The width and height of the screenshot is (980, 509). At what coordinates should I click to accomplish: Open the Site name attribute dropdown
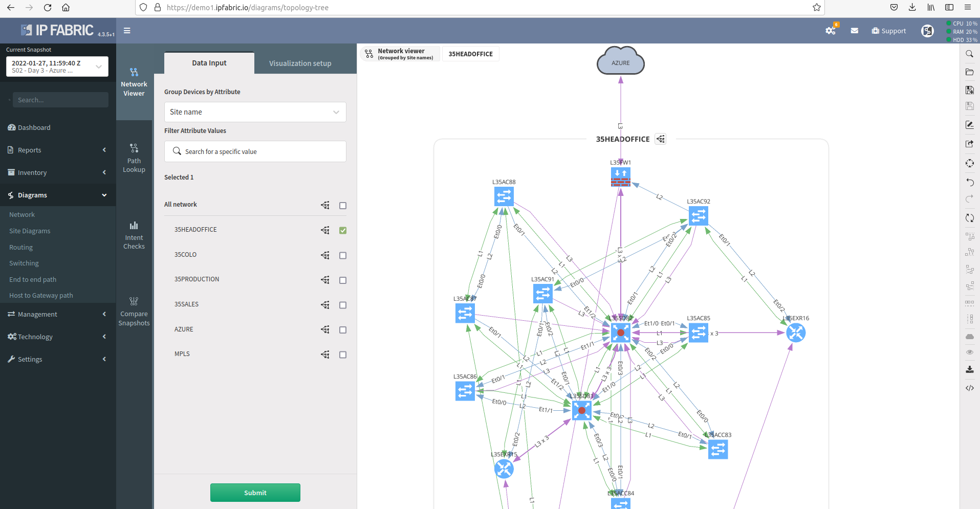point(255,112)
